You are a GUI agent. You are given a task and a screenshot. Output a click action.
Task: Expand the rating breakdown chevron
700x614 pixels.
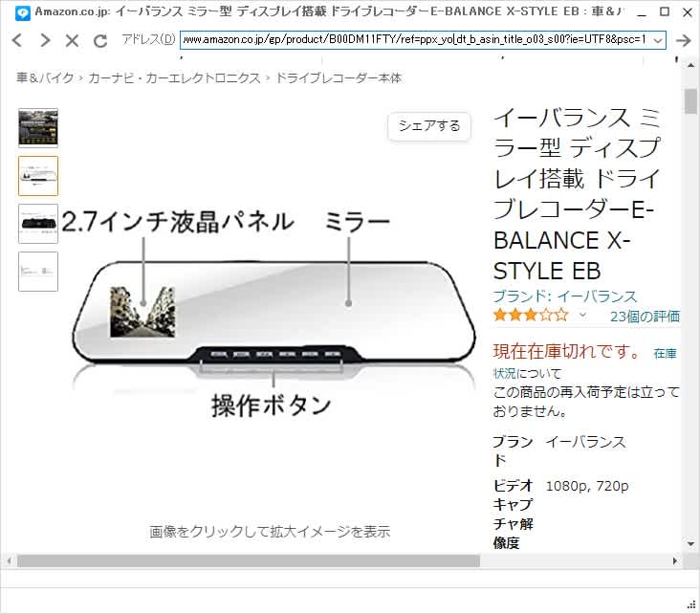point(582,316)
